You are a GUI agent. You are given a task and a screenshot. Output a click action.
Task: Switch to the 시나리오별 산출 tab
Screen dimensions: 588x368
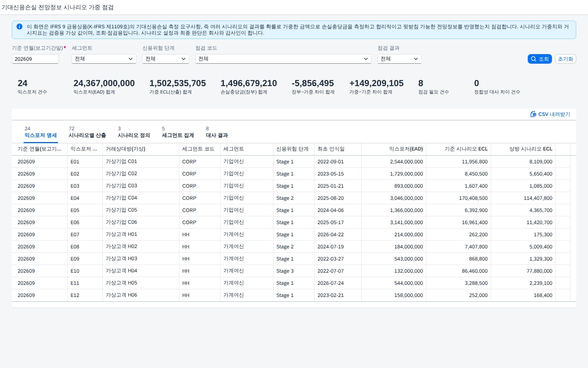(x=87, y=132)
